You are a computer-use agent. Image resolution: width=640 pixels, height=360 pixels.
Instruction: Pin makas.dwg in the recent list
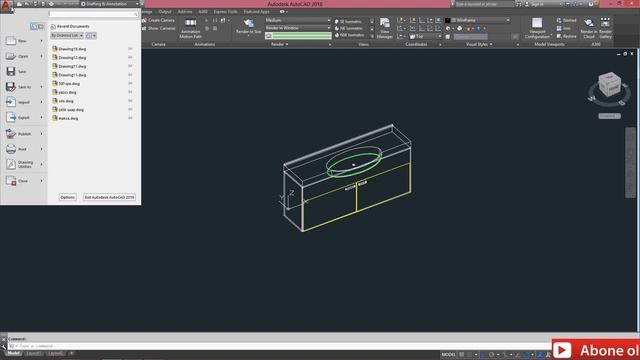pyautogui.click(x=130, y=118)
